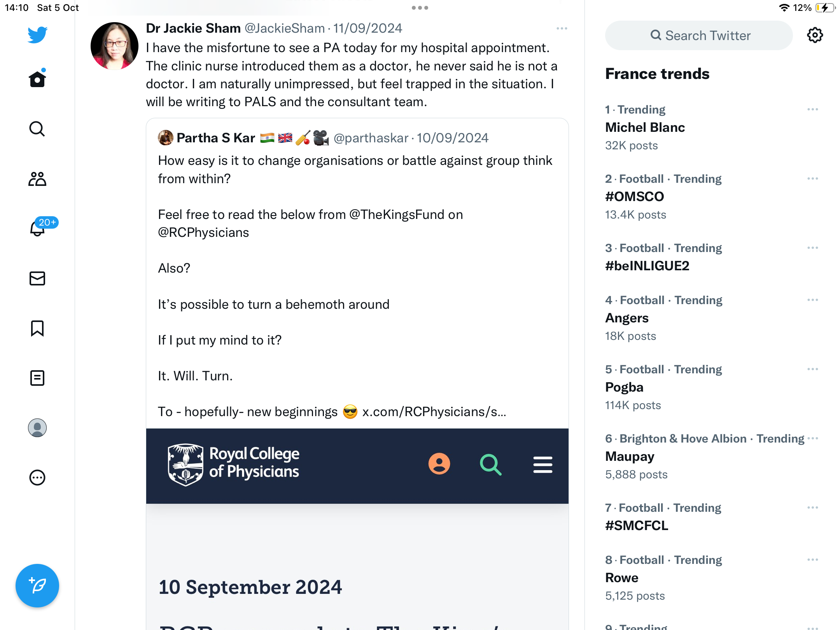Focus the Search Twitter field
The width and height of the screenshot is (840, 630).
coord(699,35)
